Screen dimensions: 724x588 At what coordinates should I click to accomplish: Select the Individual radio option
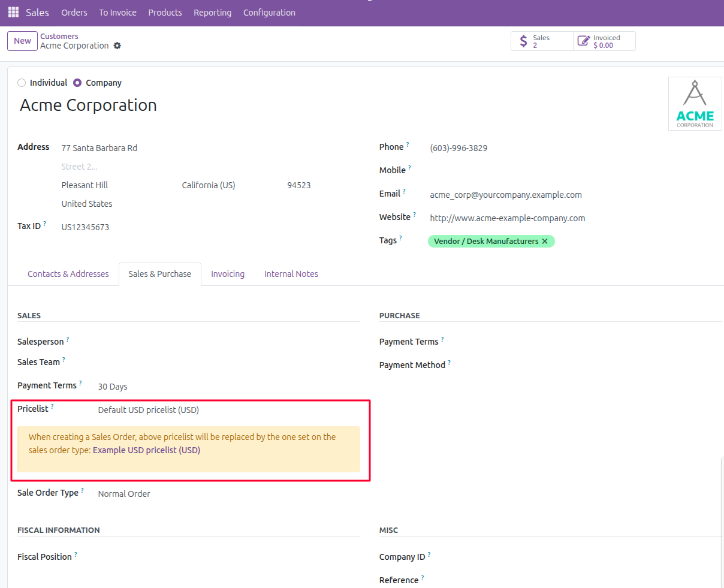22,83
